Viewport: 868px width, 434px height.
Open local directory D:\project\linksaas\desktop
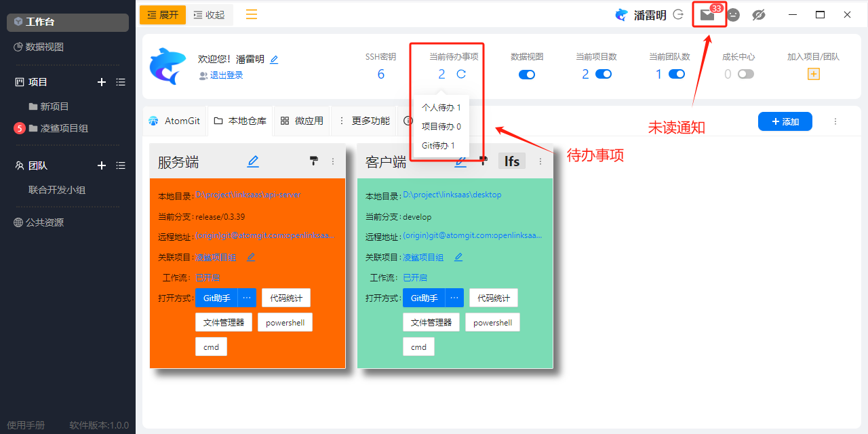[452, 195]
